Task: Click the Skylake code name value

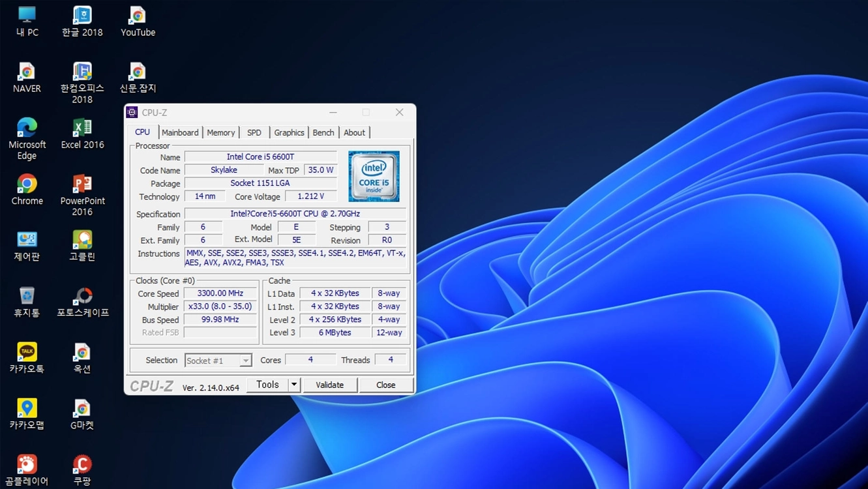Action: point(224,170)
